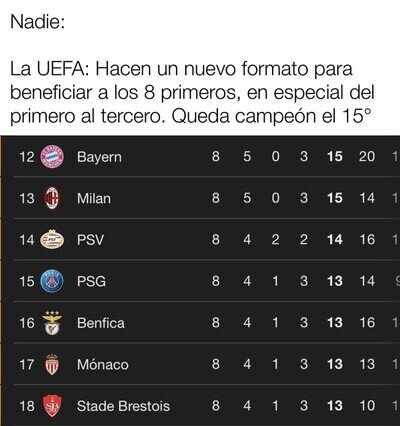Open the Milan team name link
The width and height of the screenshot is (400, 426).
(94, 198)
